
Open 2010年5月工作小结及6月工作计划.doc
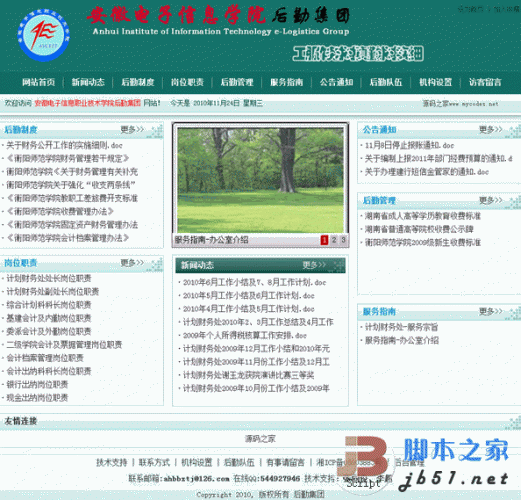(249, 296)
